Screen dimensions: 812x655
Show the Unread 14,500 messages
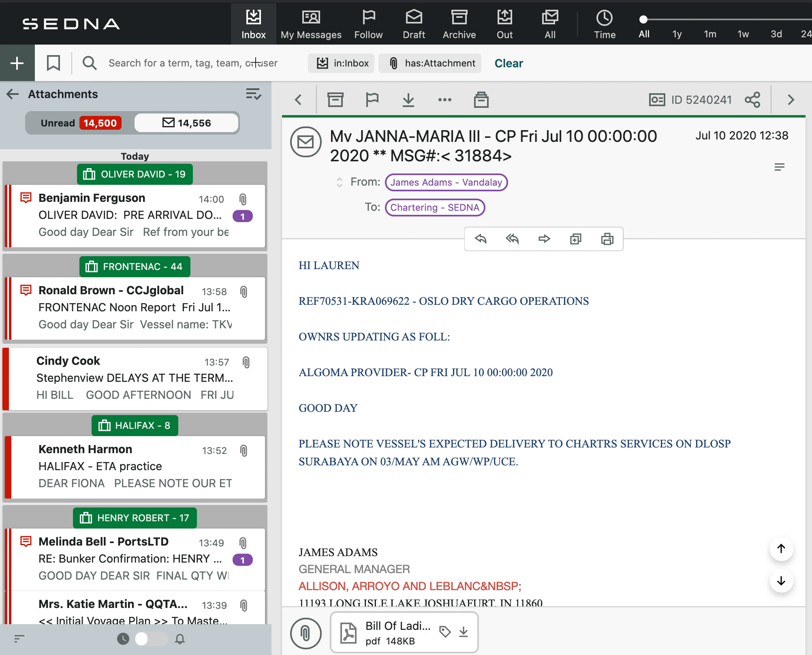[80, 123]
